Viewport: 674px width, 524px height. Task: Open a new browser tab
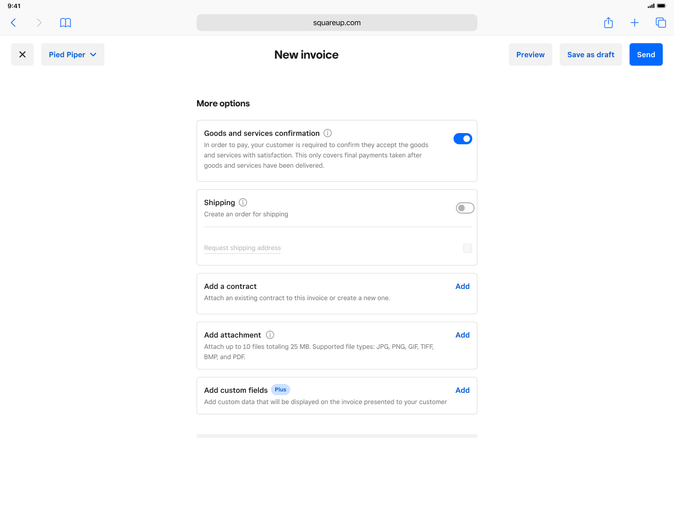tap(634, 22)
